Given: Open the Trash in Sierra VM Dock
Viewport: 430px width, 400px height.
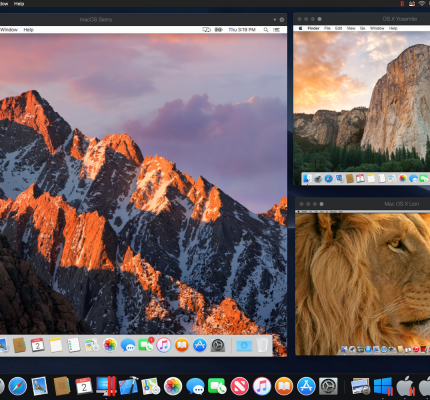Looking at the screenshot, I should (262, 345).
